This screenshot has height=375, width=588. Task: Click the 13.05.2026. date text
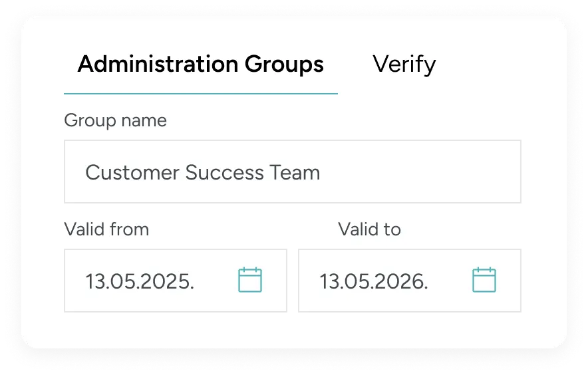[x=374, y=281]
